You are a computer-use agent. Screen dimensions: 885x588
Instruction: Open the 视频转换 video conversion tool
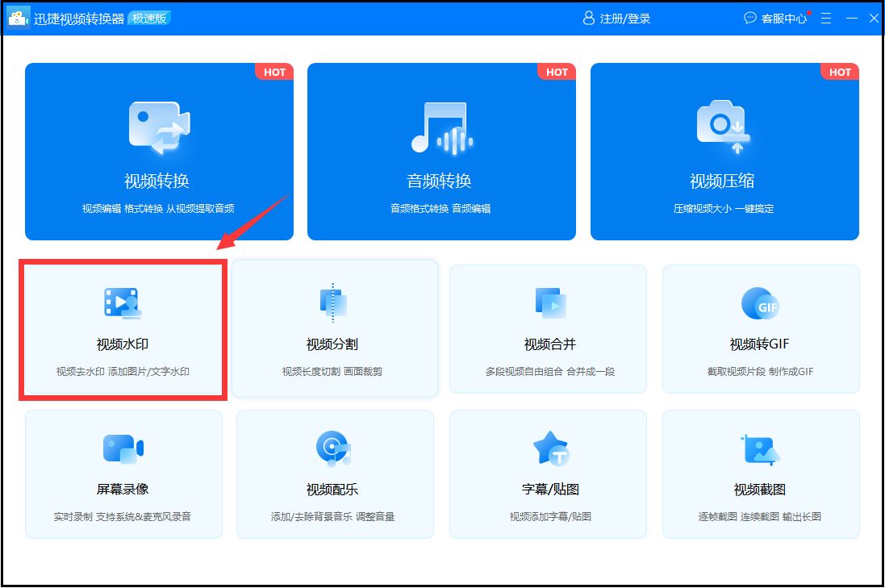click(x=159, y=153)
